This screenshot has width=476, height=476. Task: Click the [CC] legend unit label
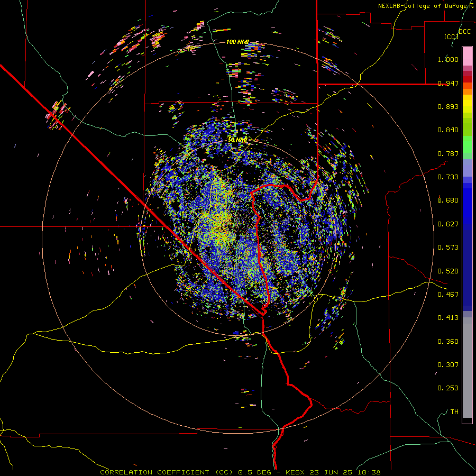[451, 36]
